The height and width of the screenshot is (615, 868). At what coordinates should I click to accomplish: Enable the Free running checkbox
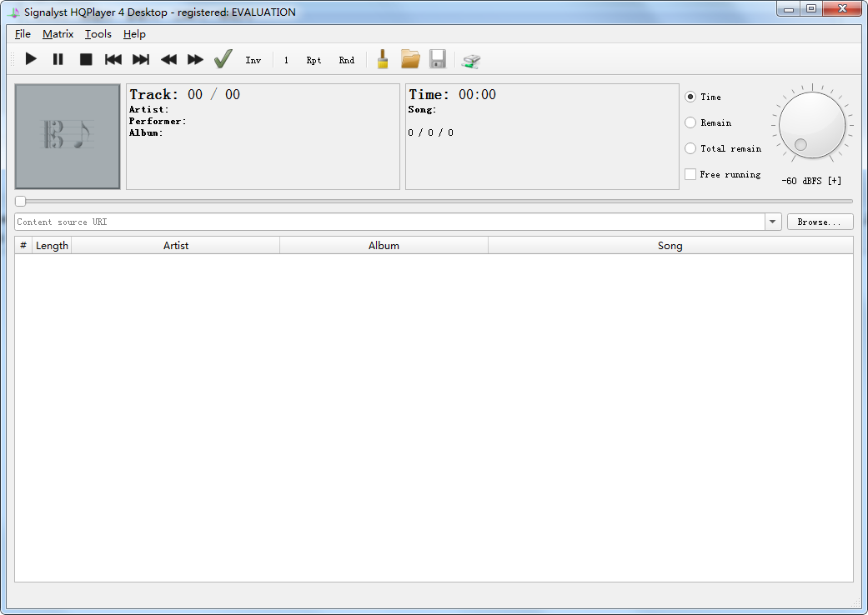690,174
